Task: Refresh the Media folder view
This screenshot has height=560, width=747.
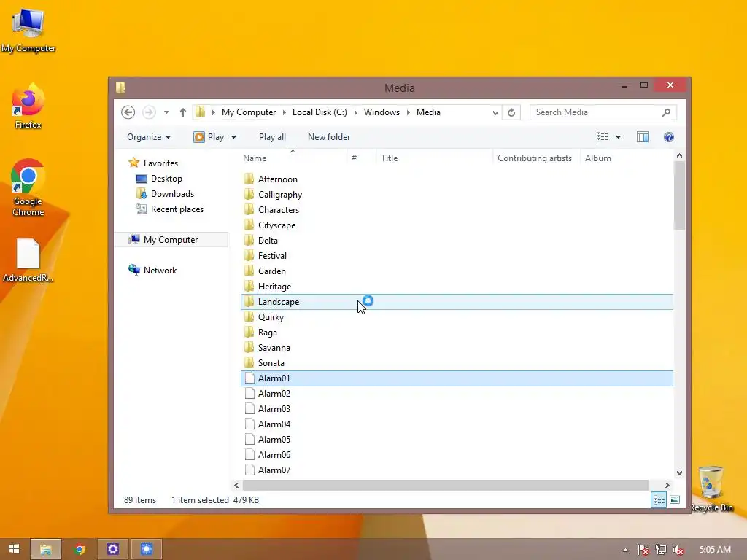Action: pyautogui.click(x=511, y=112)
